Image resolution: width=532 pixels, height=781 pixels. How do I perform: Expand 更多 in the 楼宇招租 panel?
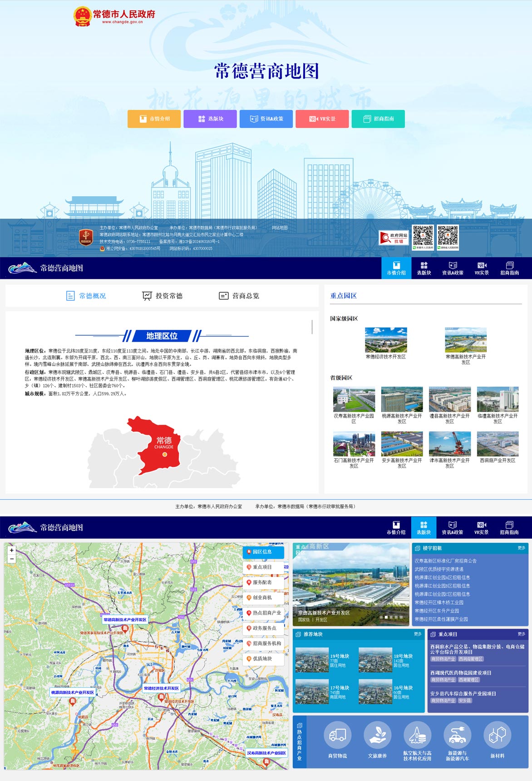521,548
